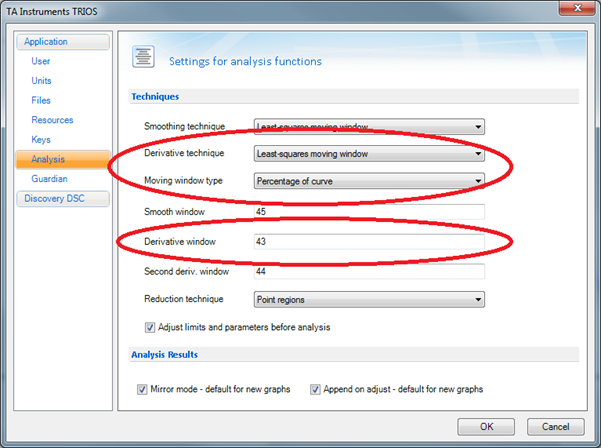Click the Techniques section heading

click(155, 97)
